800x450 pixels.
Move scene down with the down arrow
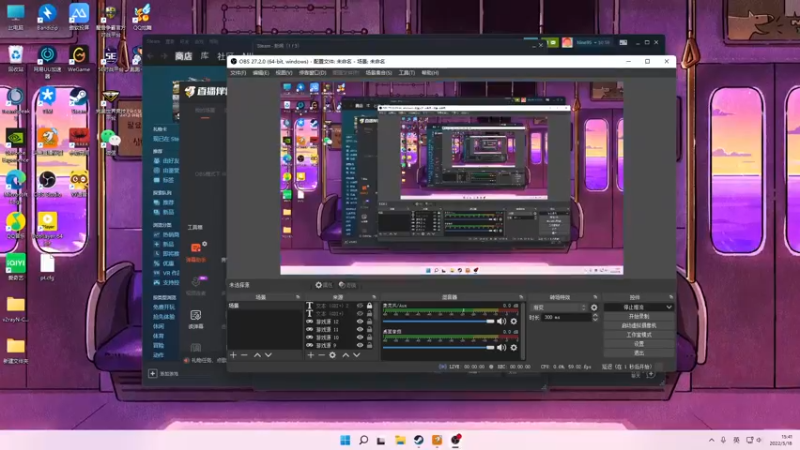point(268,355)
